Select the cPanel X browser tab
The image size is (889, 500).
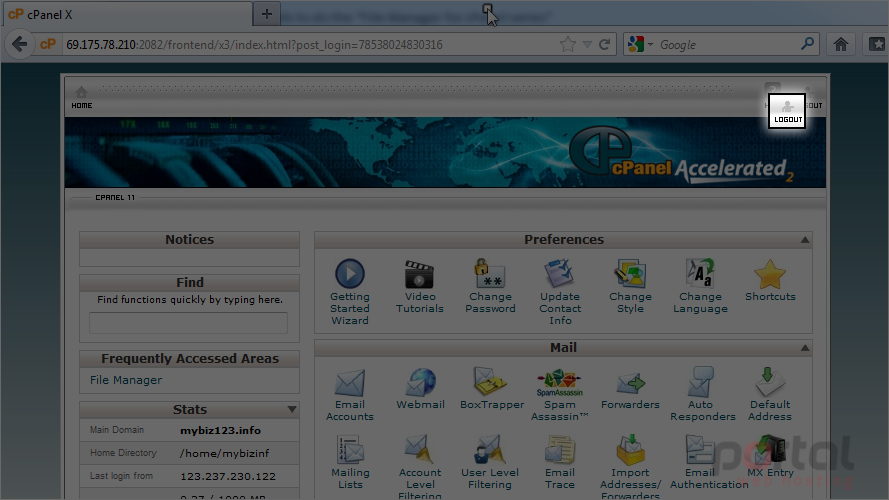click(x=128, y=15)
